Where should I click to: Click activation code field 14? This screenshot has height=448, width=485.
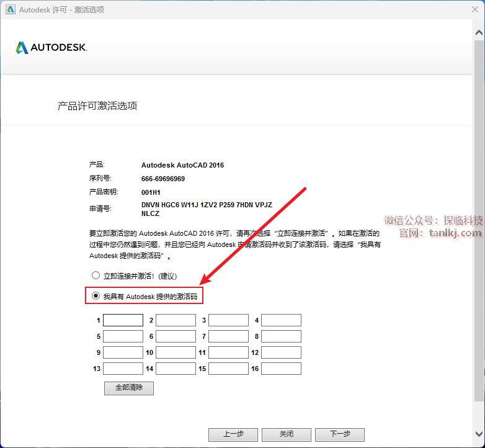tap(176, 369)
